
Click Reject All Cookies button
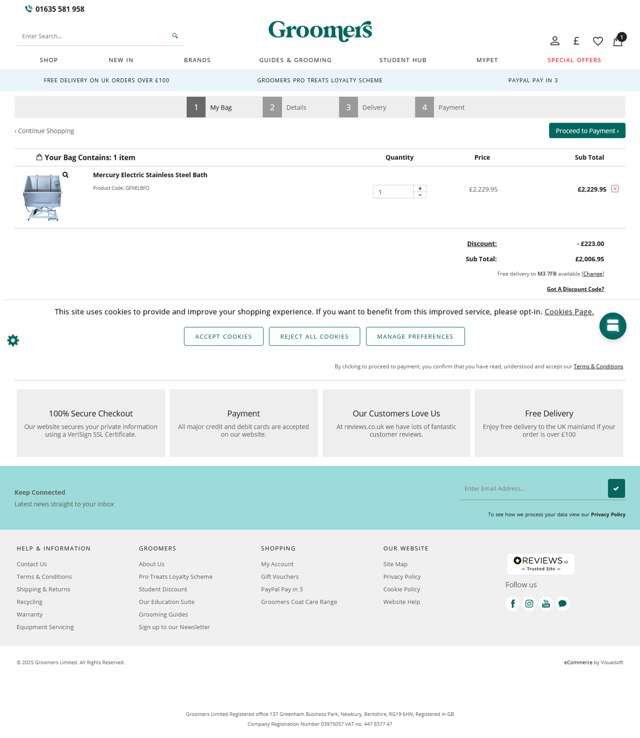coord(314,337)
